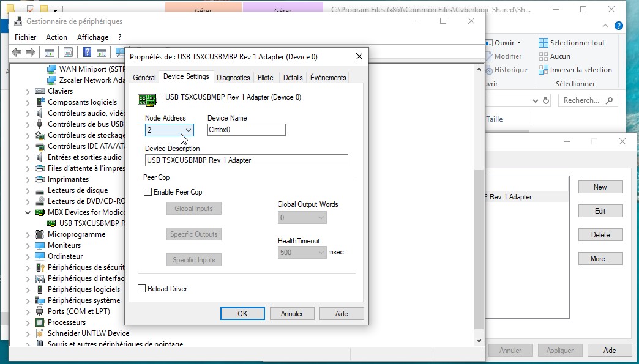Click the Ordinateur computer icon

(40, 256)
